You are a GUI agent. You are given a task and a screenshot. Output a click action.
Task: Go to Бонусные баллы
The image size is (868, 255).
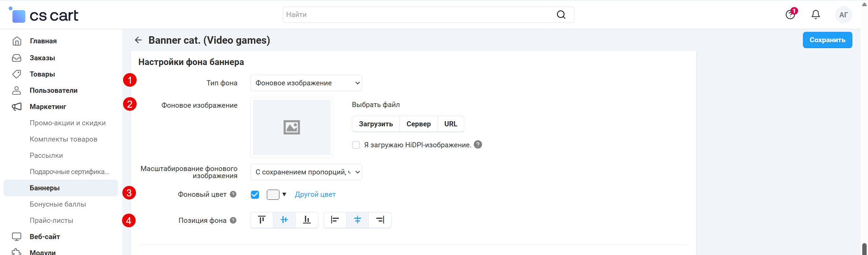pos(58,204)
